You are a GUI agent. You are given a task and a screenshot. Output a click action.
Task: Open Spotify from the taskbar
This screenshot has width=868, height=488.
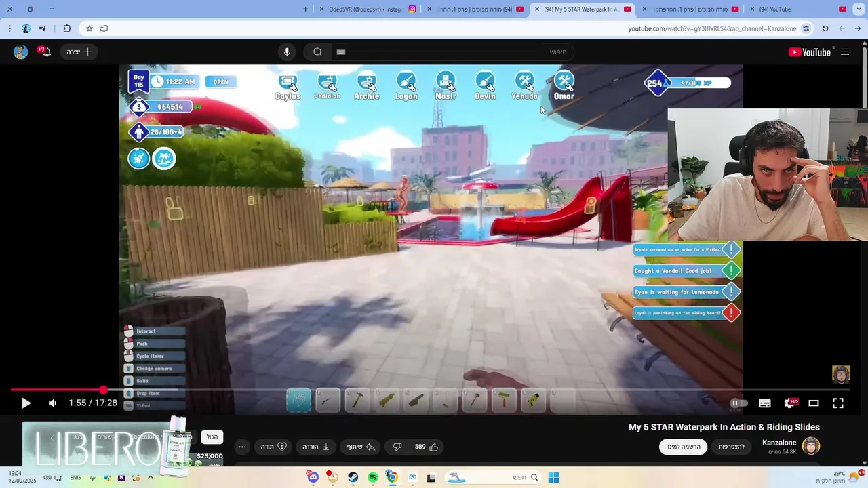[372, 477]
